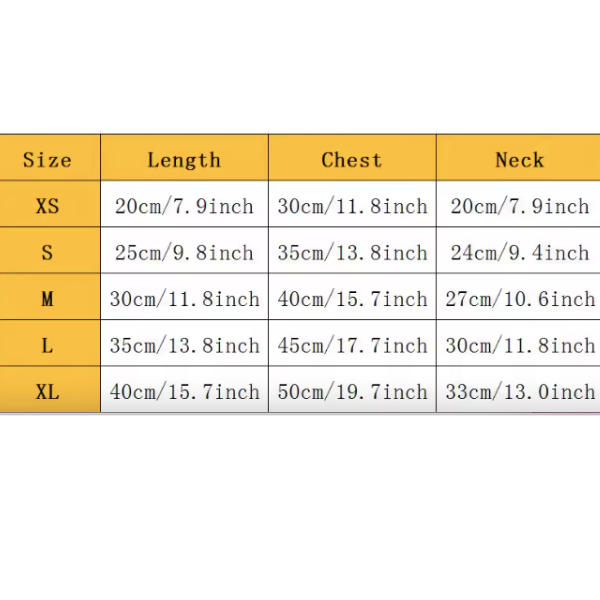Select the XL Neck cell 33cm/13.0inch
Image resolution: width=600 pixels, height=600 pixels.
(x=519, y=391)
